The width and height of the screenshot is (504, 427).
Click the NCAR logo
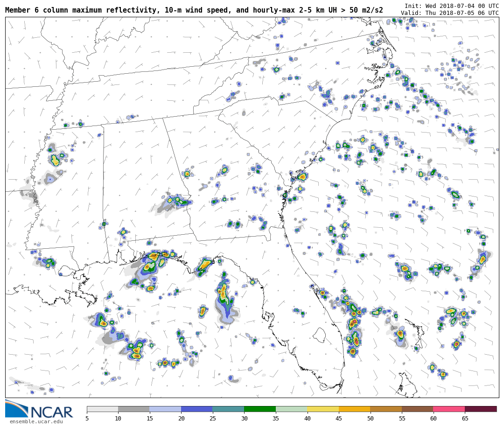(x=39, y=409)
